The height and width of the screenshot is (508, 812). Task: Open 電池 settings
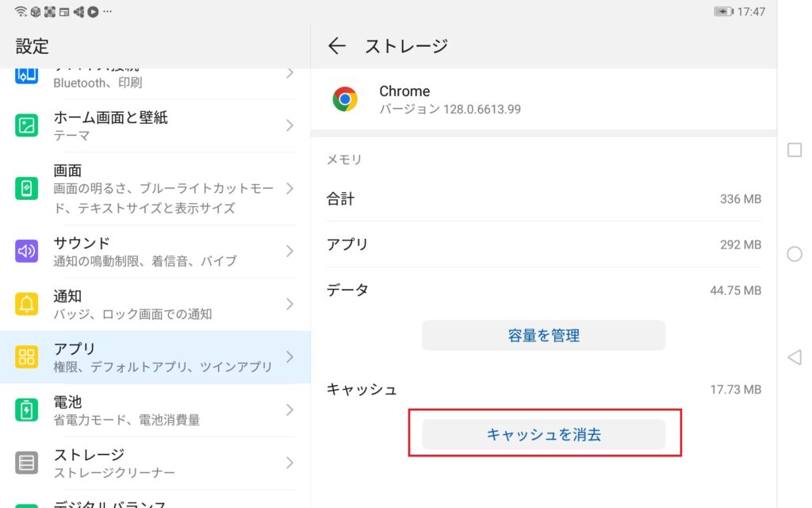pos(155,410)
